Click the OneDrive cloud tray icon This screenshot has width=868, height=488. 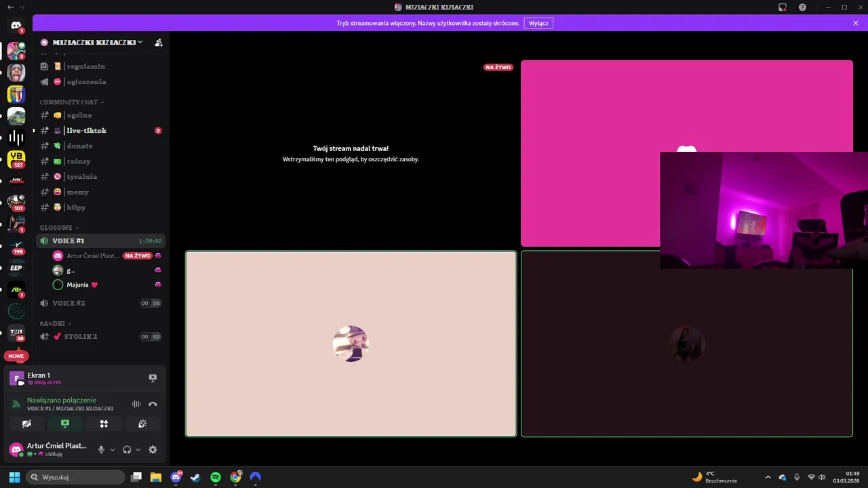783,477
